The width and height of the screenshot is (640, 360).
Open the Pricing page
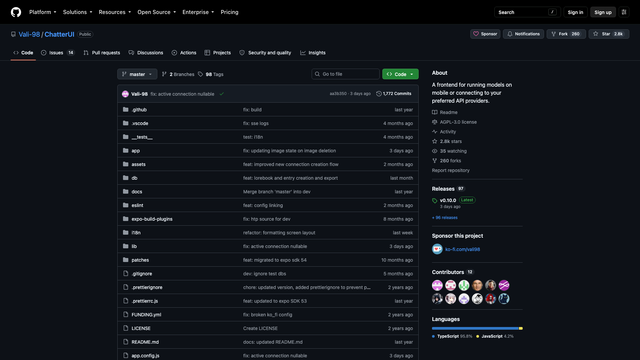(229, 12)
